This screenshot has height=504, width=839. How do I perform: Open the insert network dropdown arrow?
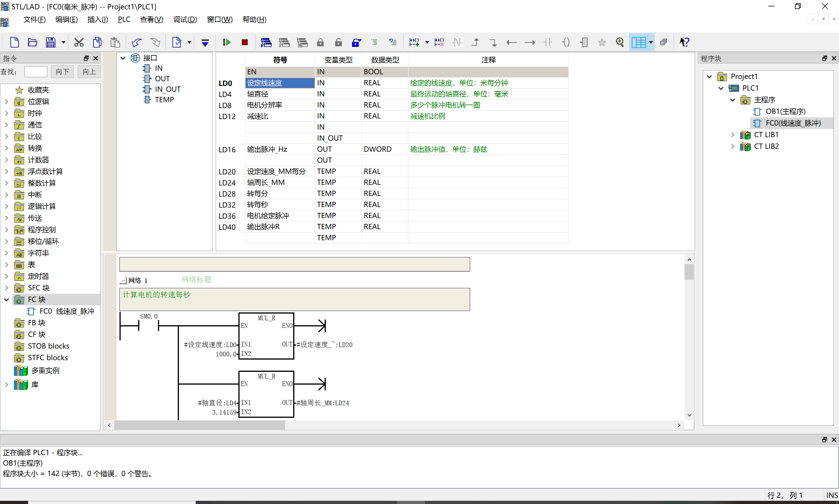coord(427,42)
